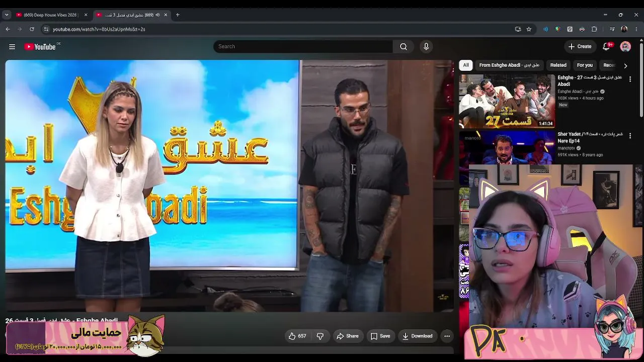Open the Sher Yadet Nare Ep14 thumbnail
This screenshot has height=362, width=644.
507,148
